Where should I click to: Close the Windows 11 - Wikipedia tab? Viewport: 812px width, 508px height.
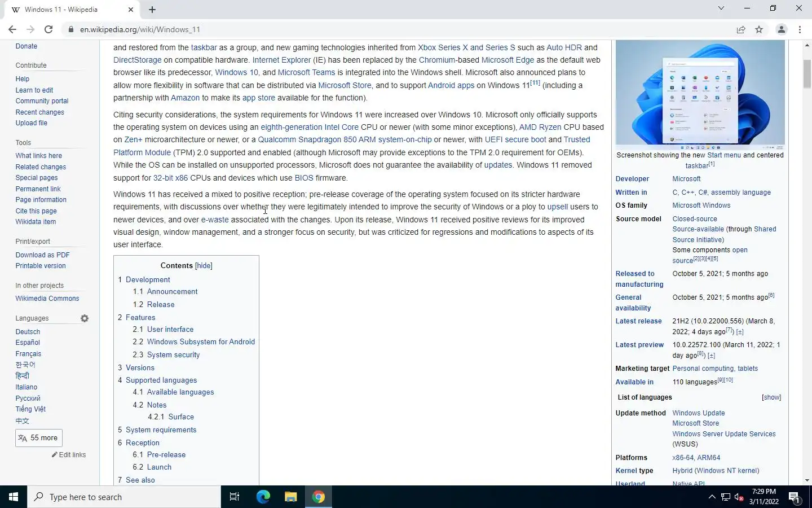pyautogui.click(x=131, y=10)
